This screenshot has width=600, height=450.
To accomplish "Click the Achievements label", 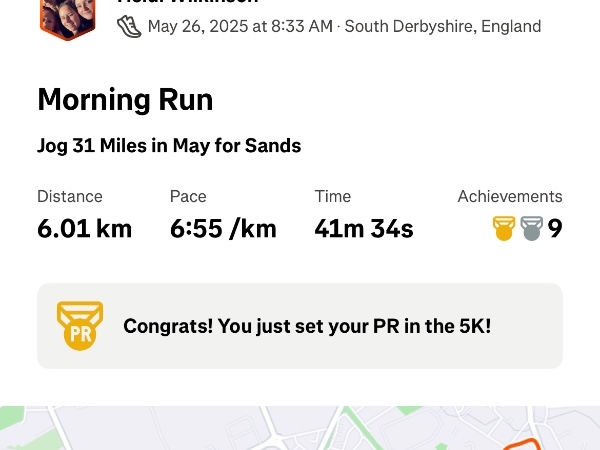I will (x=509, y=197).
